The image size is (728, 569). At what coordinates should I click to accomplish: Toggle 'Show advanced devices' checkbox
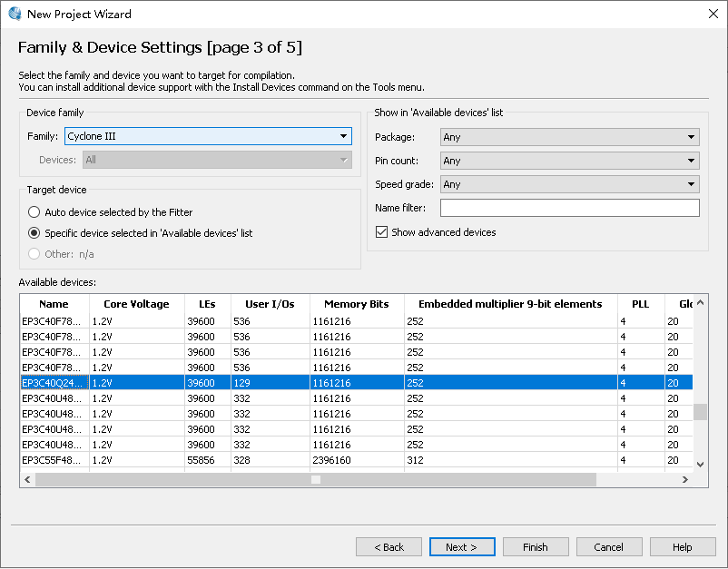point(382,232)
